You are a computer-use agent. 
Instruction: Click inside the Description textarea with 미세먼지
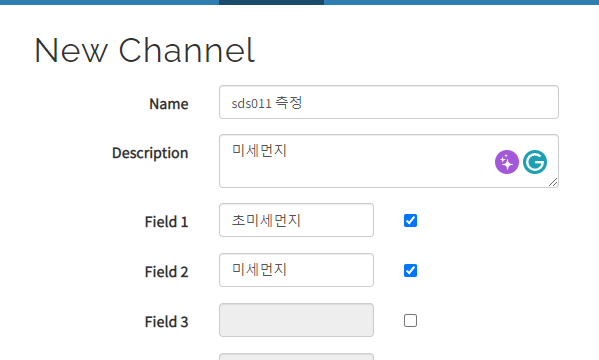[x=389, y=161]
